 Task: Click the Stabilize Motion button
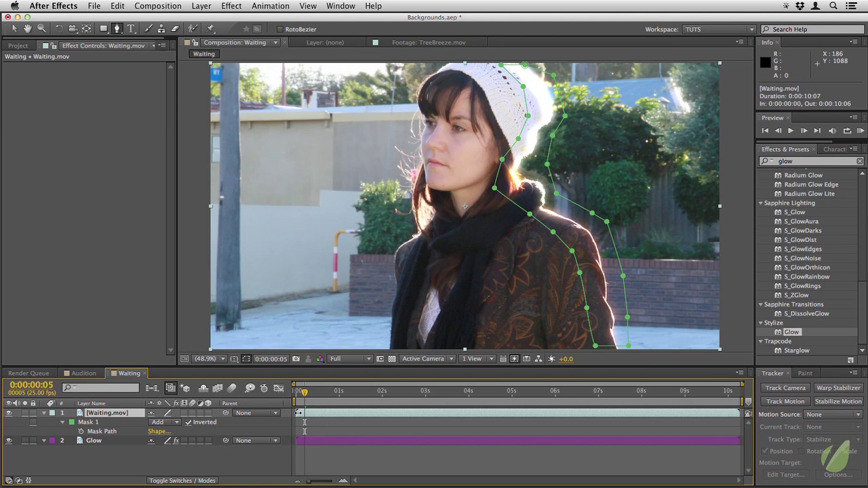tap(838, 401)
